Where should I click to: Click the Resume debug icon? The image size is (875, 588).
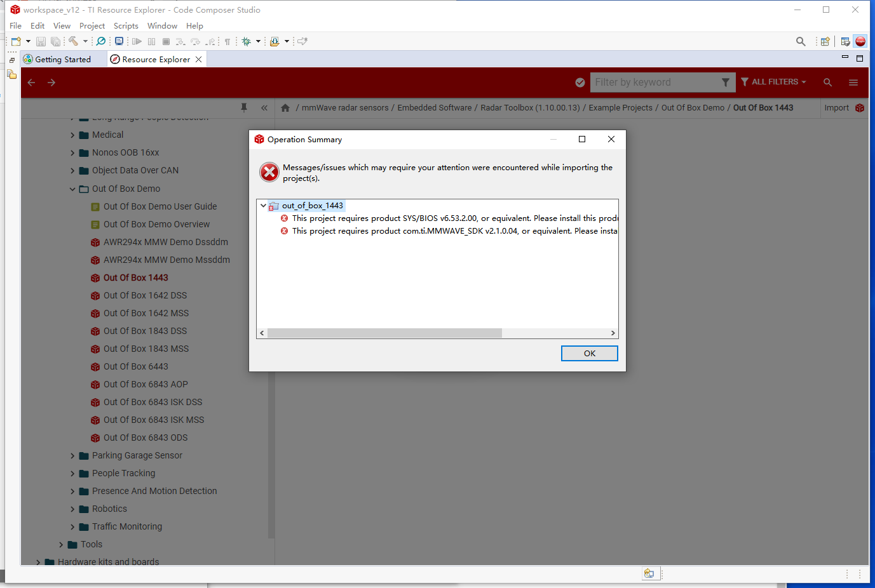137,41
